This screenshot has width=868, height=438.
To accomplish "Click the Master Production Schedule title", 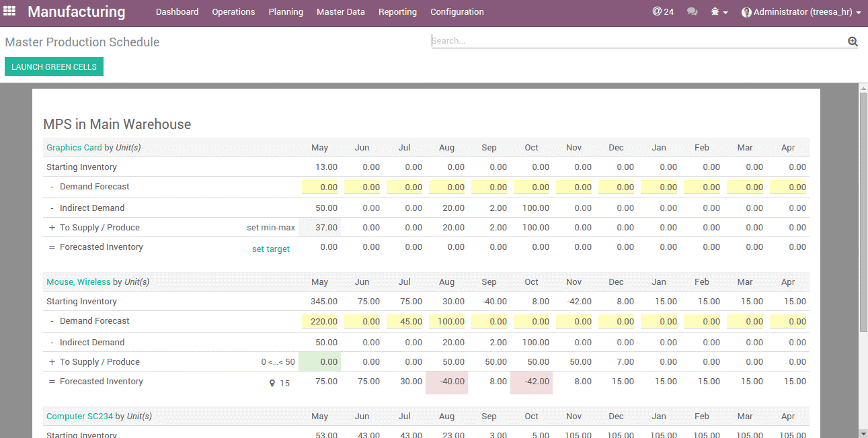I will pos(82,42).
